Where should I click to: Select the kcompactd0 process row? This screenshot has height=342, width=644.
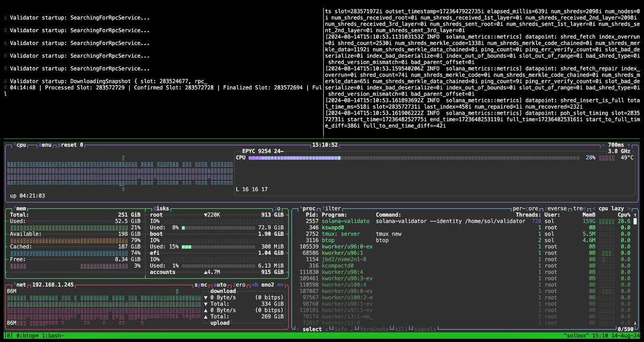[x=462, y=265]
